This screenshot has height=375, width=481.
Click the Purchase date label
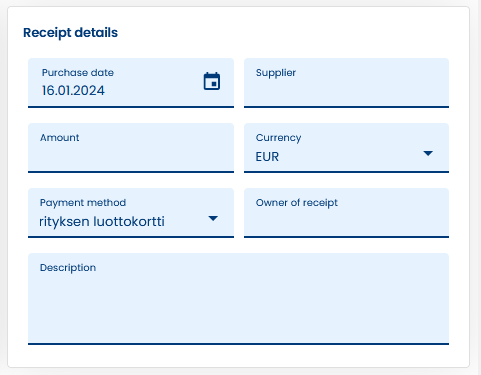tap(78, 73)
